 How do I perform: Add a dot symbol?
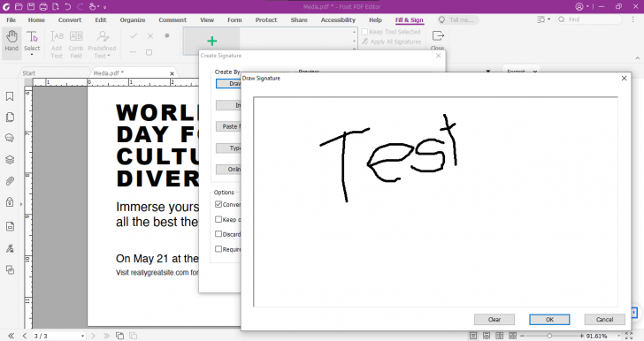[167, 35]
